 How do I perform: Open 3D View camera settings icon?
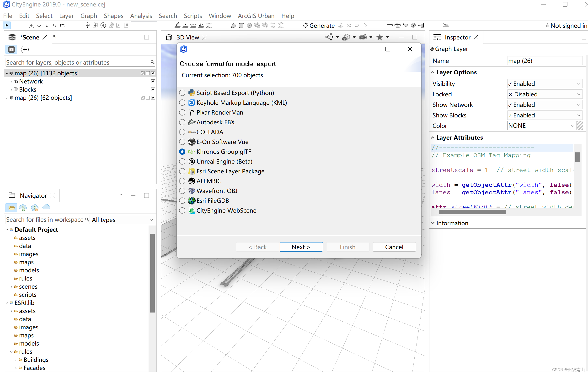point(363,37)
